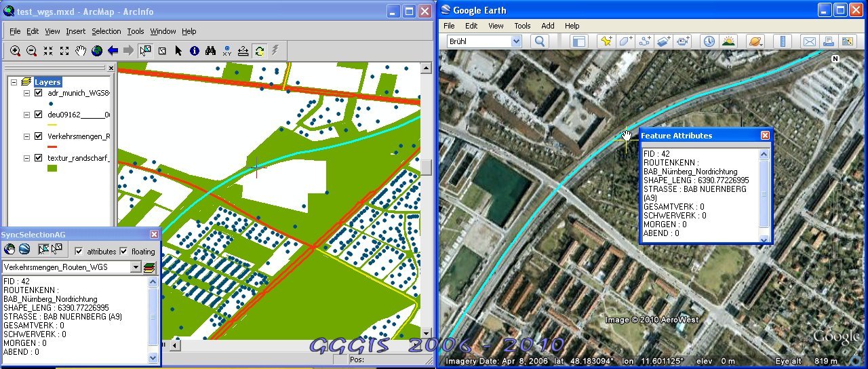
Task: Click the green texture layer symbol swatch
Action: pos(52,168)
